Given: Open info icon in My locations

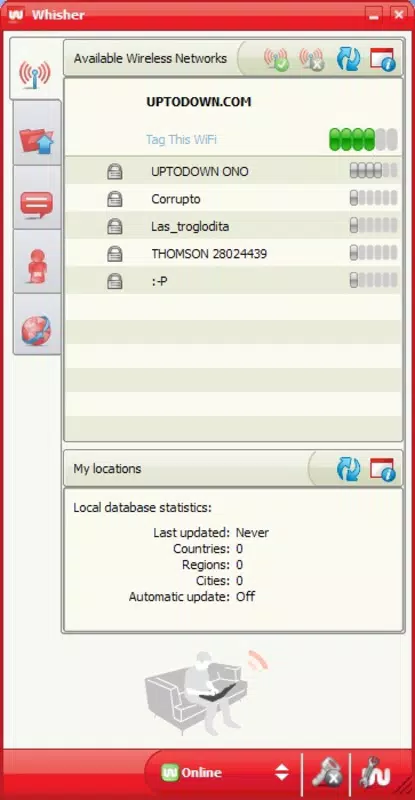Looking at the screenshot, I should click(x=382, y=469).
